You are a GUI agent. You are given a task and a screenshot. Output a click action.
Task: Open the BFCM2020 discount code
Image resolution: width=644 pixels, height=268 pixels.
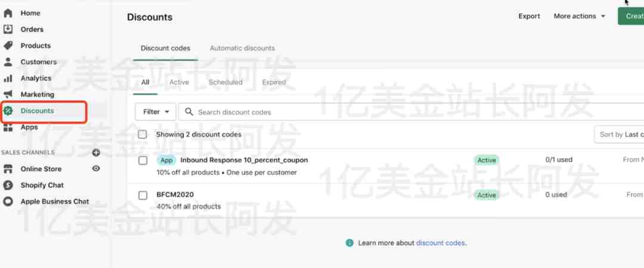(175, 195)
